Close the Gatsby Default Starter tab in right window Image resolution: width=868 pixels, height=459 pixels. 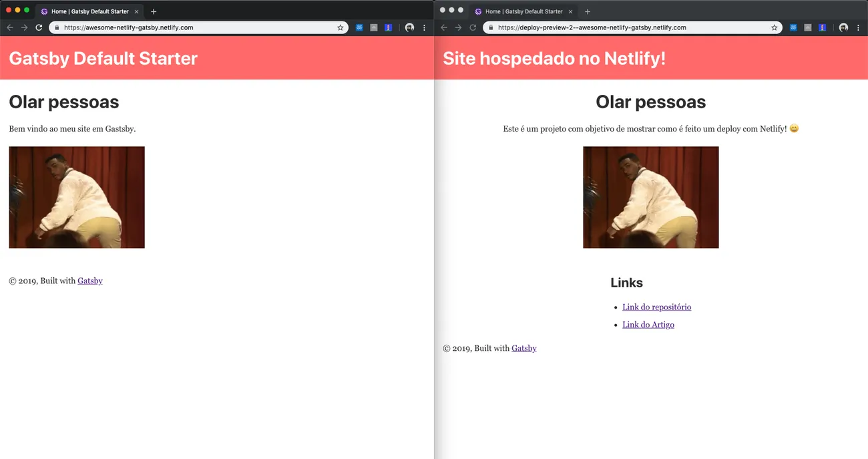[571, 11]
